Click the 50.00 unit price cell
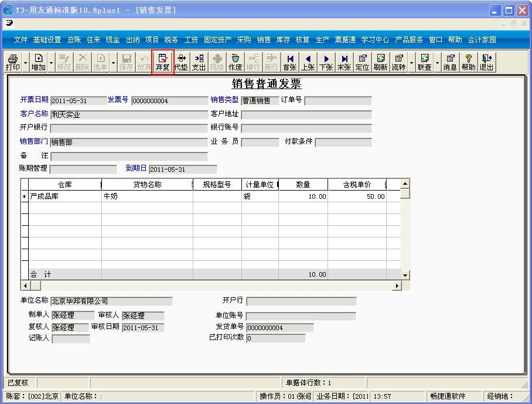532x404 pixels. [357, 196]
